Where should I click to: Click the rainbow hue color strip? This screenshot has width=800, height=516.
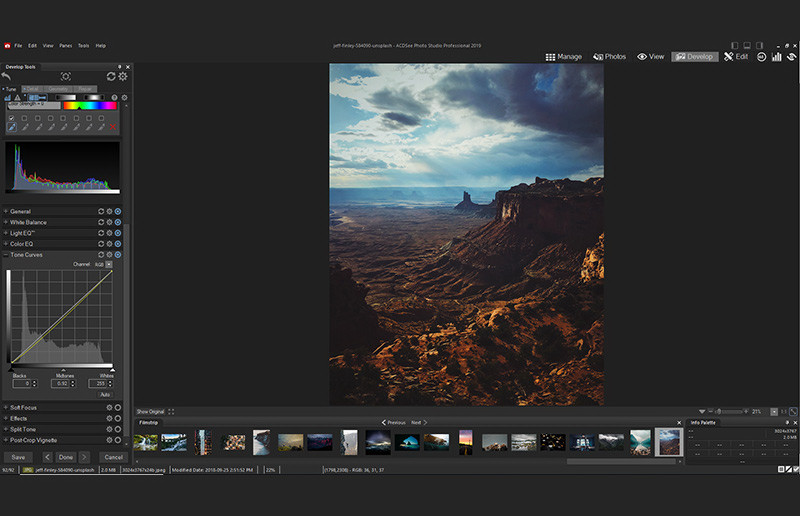click(90, 106)
